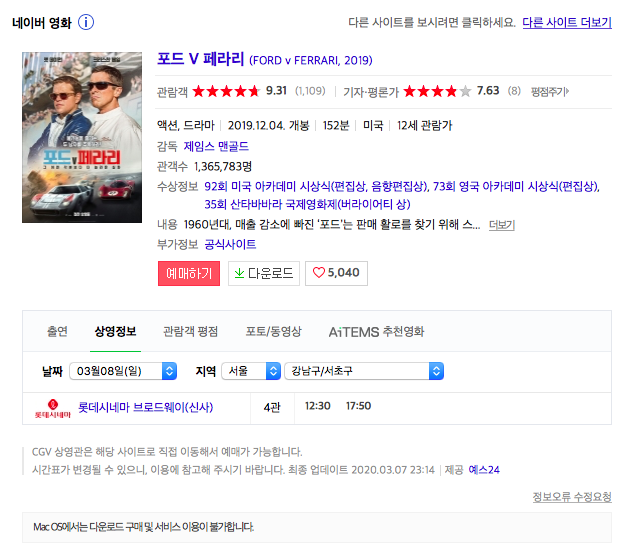Open the 서울 region dropdown
The image size is (635, 559).
(x=251, y=371)
